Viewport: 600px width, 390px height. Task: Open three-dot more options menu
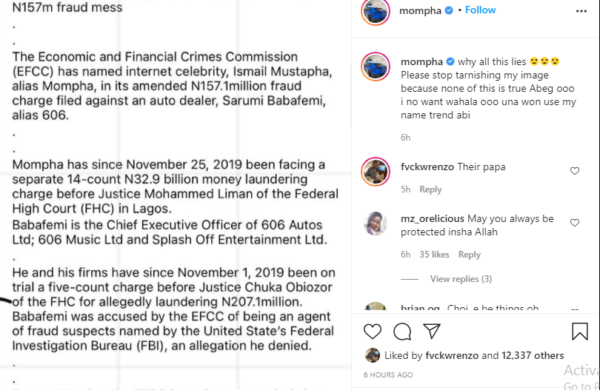point(581,11)
